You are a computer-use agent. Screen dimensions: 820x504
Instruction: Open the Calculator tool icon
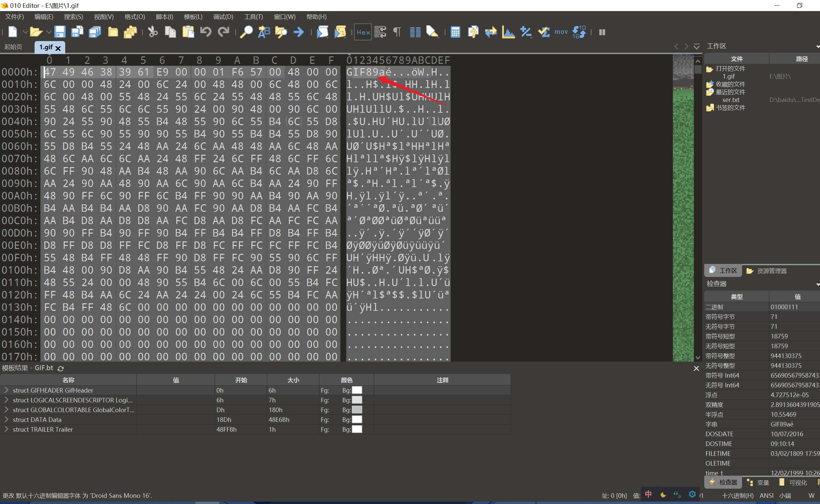click(x=455, y=32)
